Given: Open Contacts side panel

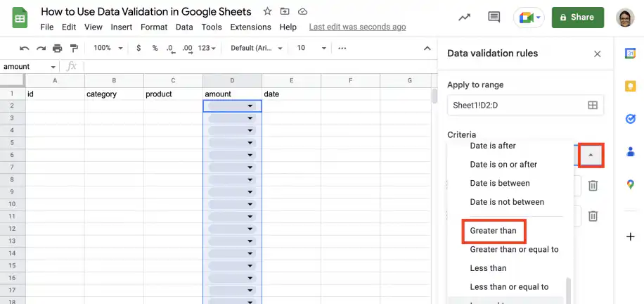Looking at the screenshot, I should point(631,151).
